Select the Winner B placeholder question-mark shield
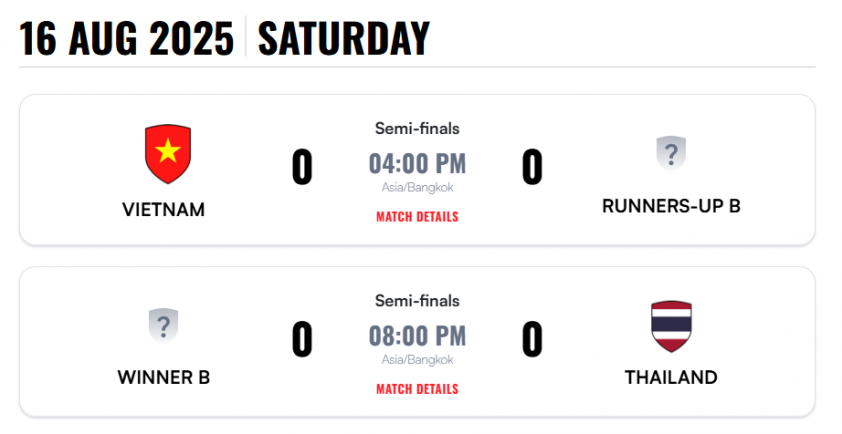This screenshot has height=434, width=842. click(x=163, y=326)
